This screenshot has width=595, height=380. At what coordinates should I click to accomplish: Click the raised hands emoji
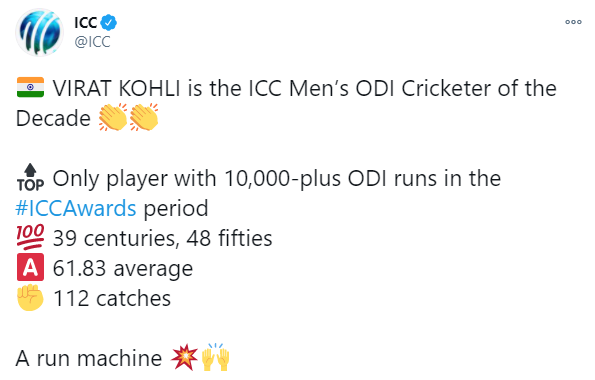tap(216, 357)
